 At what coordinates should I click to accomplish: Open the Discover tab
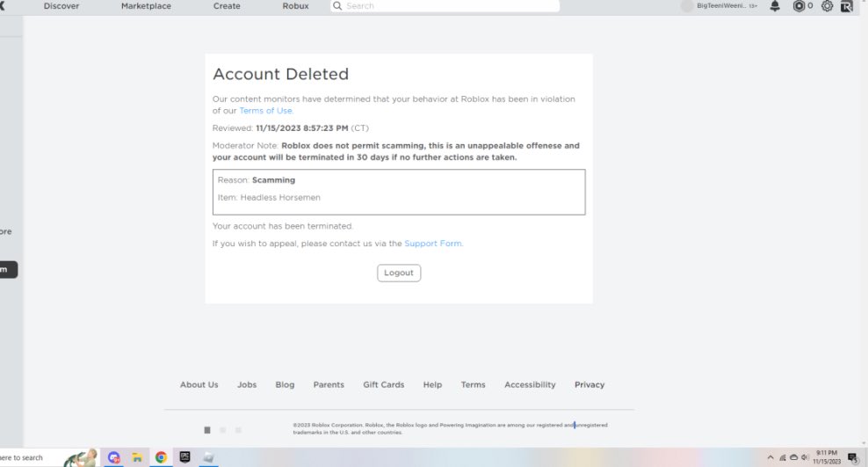(x=61, y=6)
